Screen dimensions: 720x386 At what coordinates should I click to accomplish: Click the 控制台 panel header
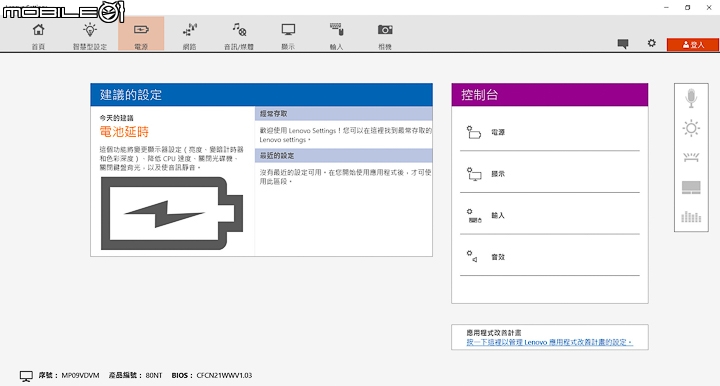click(x=550, y=95)
